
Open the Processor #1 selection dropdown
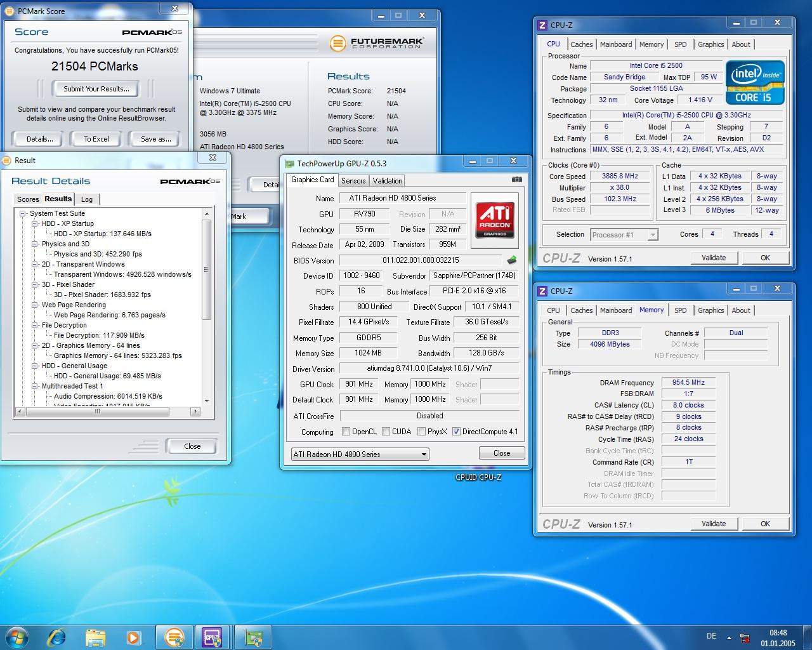(624, 235)
